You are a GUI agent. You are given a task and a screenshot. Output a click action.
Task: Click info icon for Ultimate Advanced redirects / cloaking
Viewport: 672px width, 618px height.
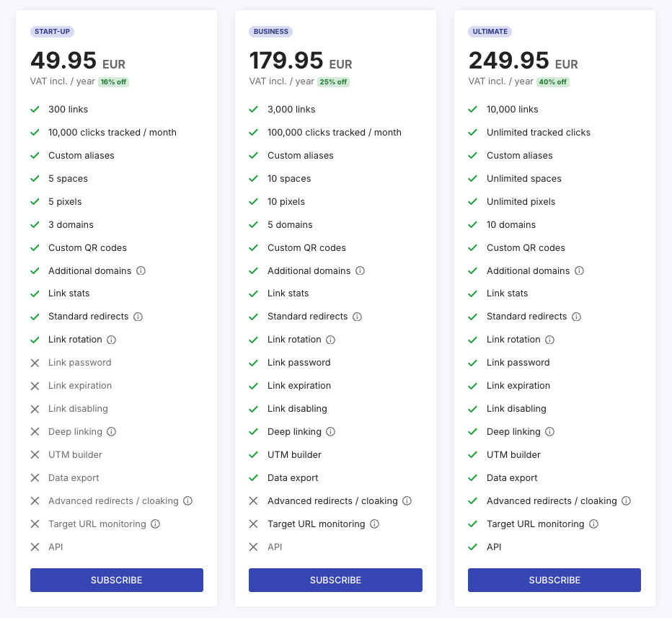pos(627,501)
